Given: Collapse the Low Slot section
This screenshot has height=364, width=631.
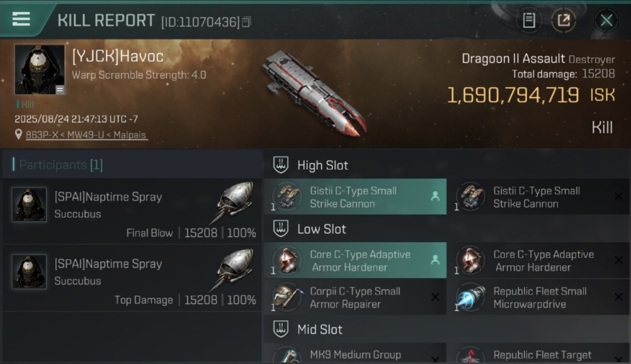Looking at the screenshot, I should pyautogui.click(x=447, y=229).
